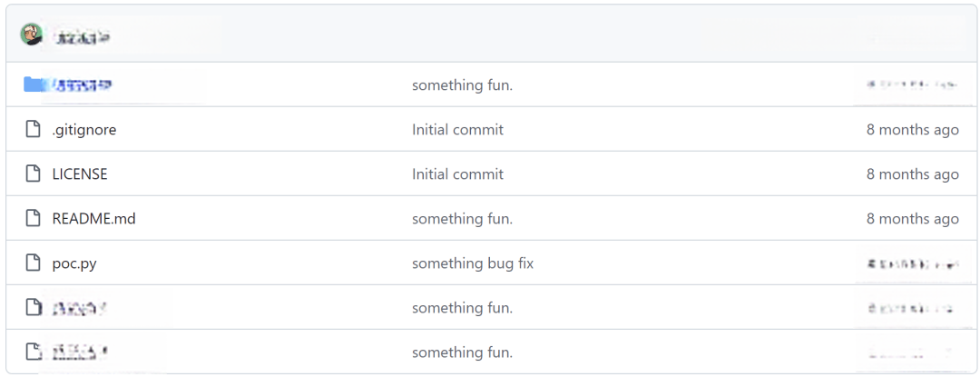
Task: Open the blurred folder via its folder icon
Action: pos(34,84)
